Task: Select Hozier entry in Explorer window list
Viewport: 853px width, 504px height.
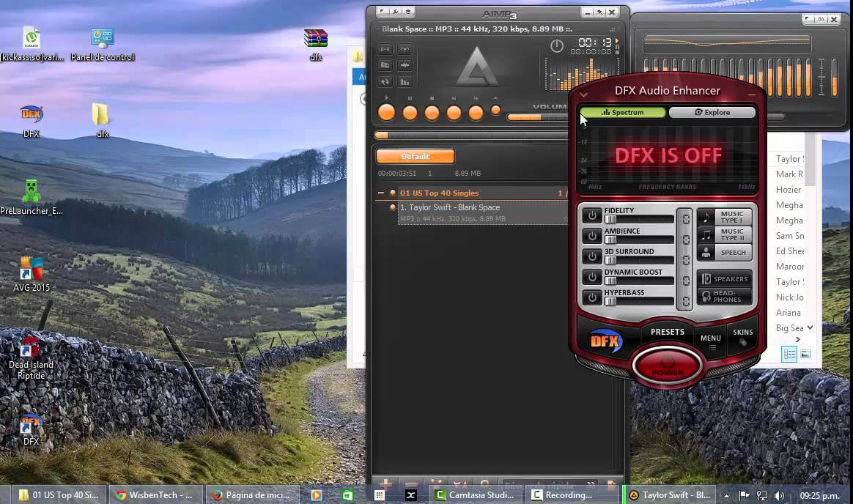Action: coord(789,190)
